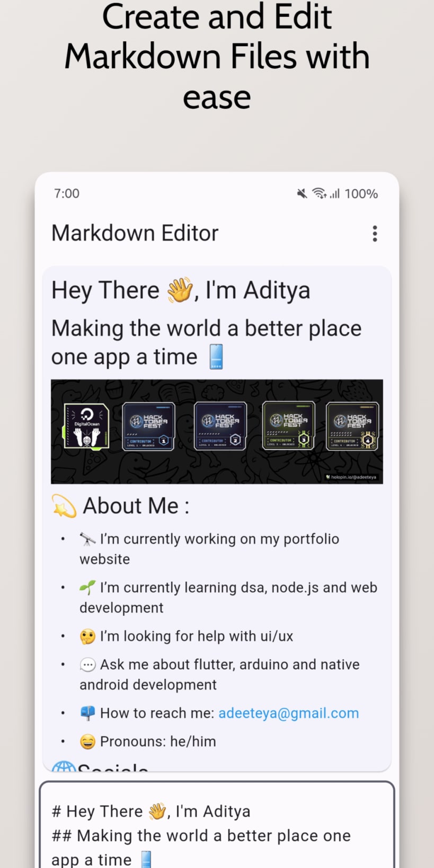Tap the muted sound status icon
This screenshot has height=868, width=434.
click(302, 194)
